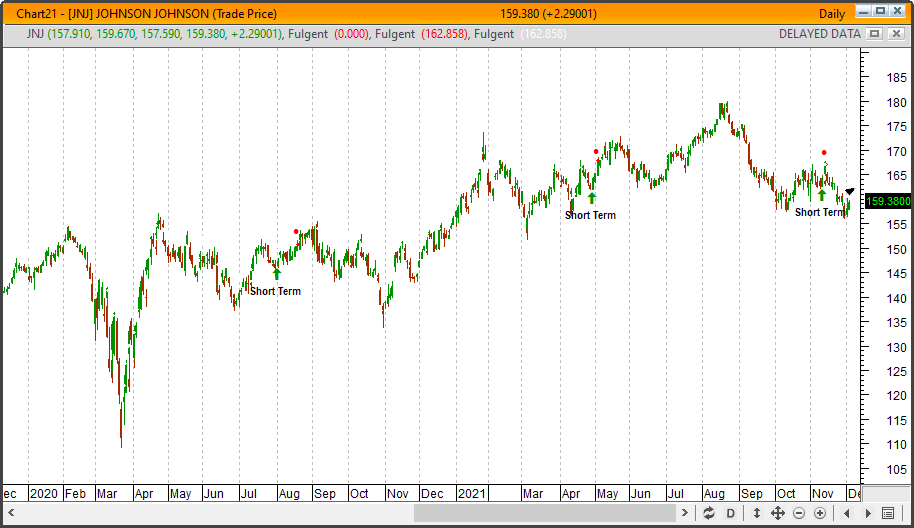Click the DELAYED DATA label
Screen dimensions: 914x528
pyautogui.click(x=820, y=34)
